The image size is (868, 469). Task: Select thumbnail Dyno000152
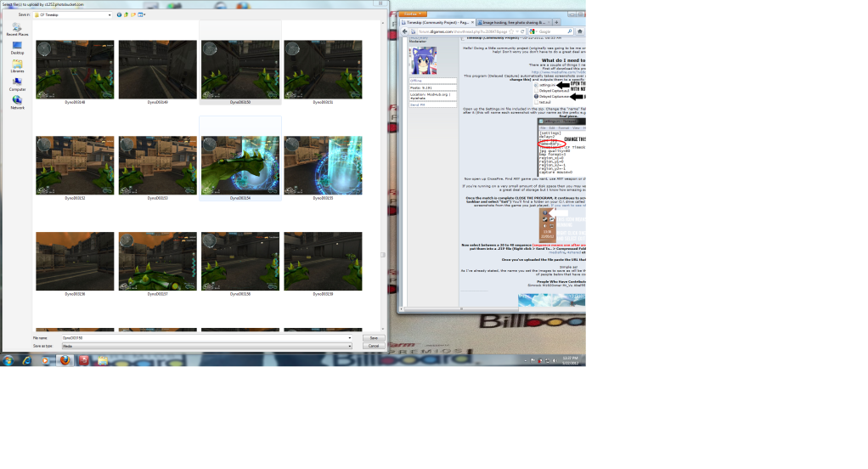point(75,166)
